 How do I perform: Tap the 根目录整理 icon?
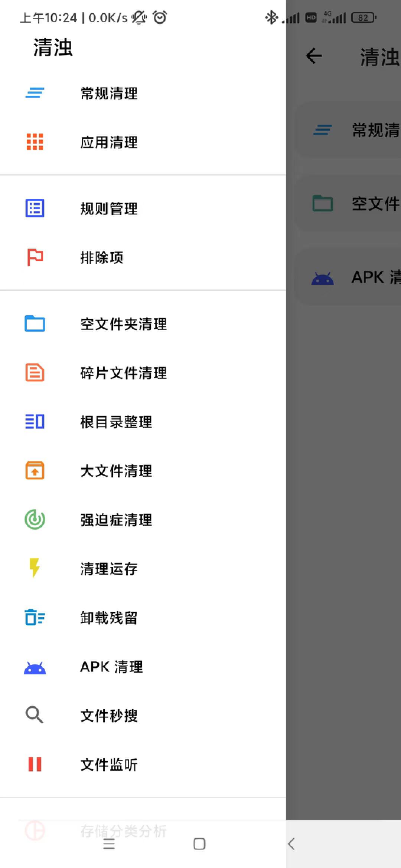[35, 421]
